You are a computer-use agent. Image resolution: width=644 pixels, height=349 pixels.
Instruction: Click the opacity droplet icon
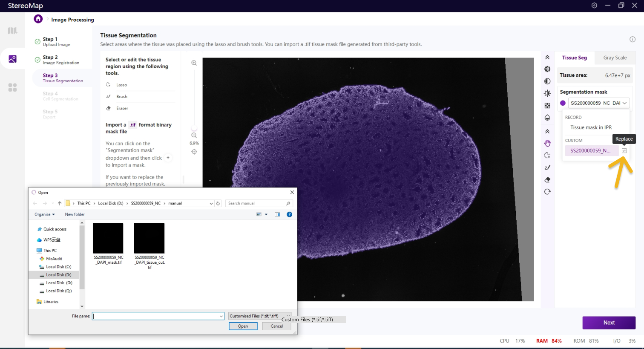(x=547, y=118)
